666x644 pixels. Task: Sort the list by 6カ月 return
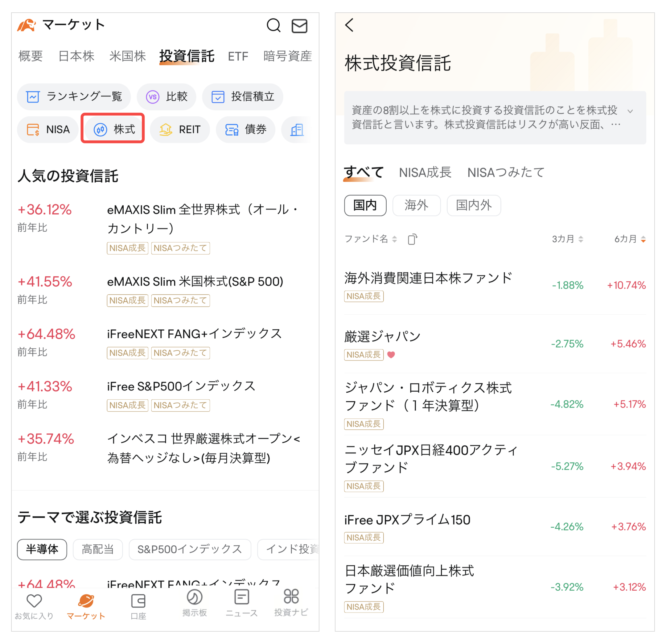tap(630, 239)
